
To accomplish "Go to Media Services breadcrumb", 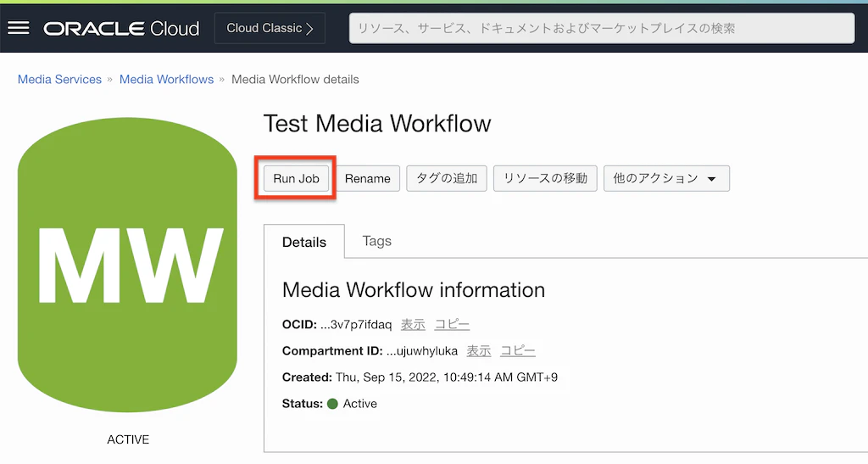I will click(x=60, y=79).
